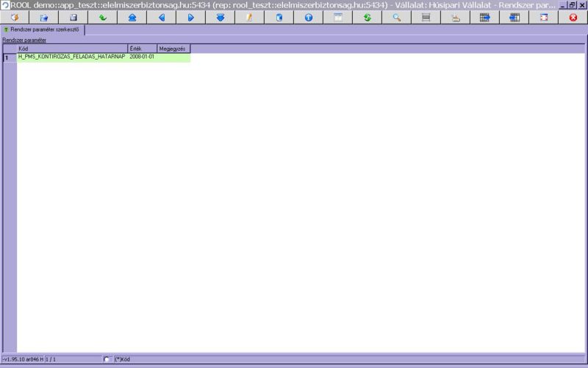The width and height of the screenshot is (588, 368).
Task: Select the H_PMS_KONTIROZAS_FELADAS_HATARNAP cell
Action: point(71,57)
